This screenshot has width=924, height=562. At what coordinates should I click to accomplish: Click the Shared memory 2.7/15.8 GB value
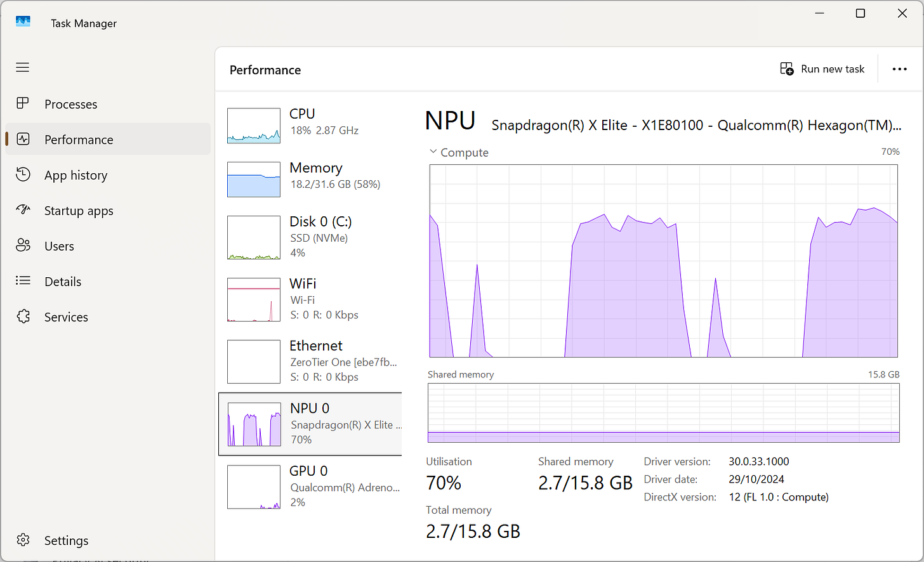pyautogui.click(x=585, y=483)
